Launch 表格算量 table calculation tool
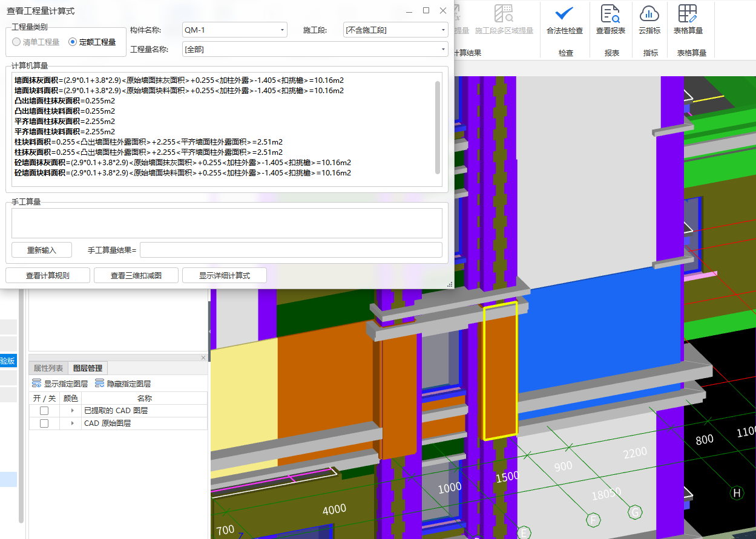756x539 pixels. [688, 20]
